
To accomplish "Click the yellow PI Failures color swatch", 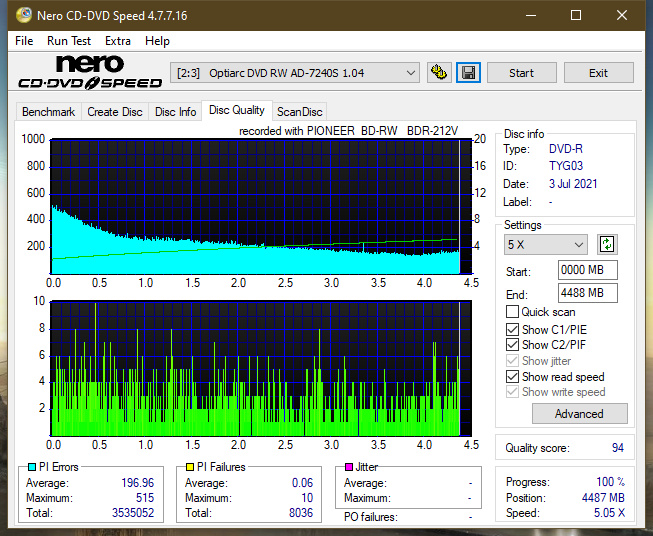I will tap(190, 467).
